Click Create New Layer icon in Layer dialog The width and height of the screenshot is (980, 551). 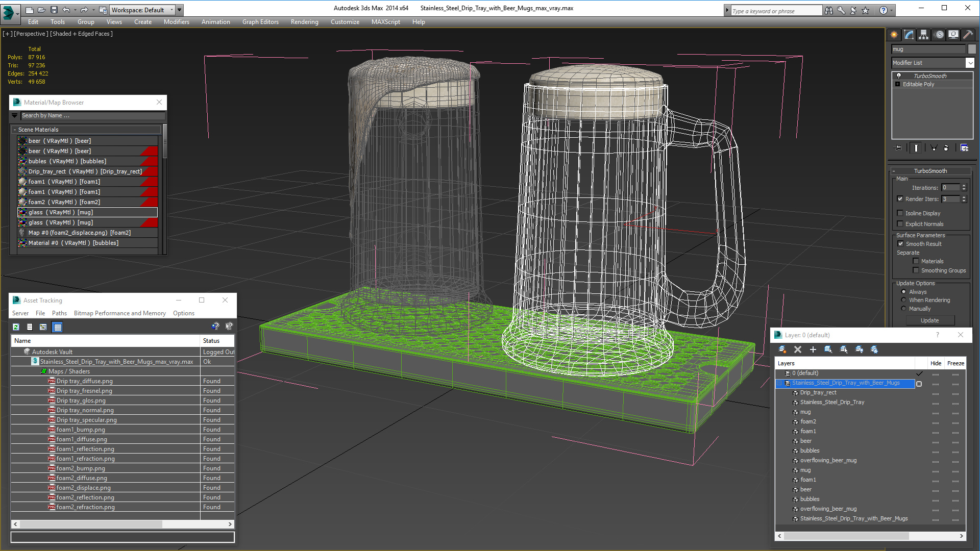point(782,349)
